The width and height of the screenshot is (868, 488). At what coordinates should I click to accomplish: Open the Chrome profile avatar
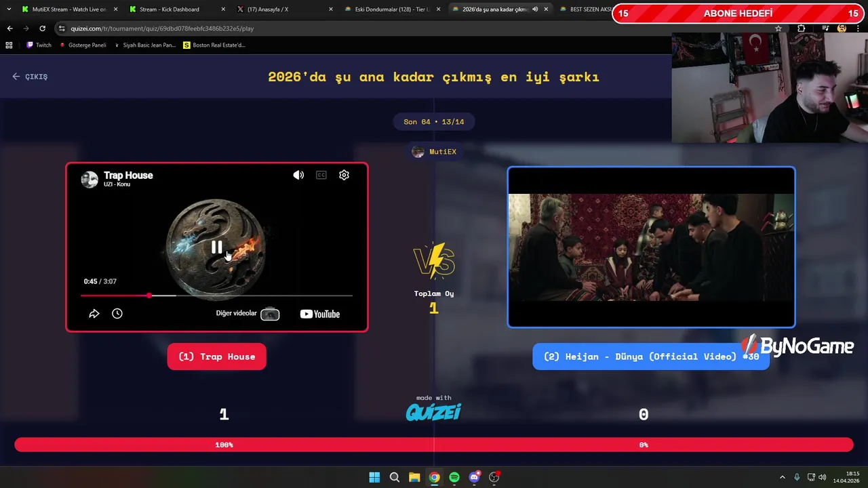coord(842,28)
